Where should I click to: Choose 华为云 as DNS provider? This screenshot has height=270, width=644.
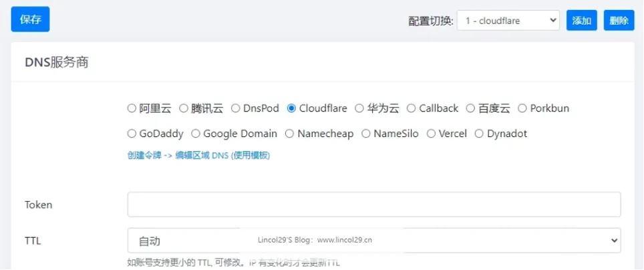click(x=359, y=108)
